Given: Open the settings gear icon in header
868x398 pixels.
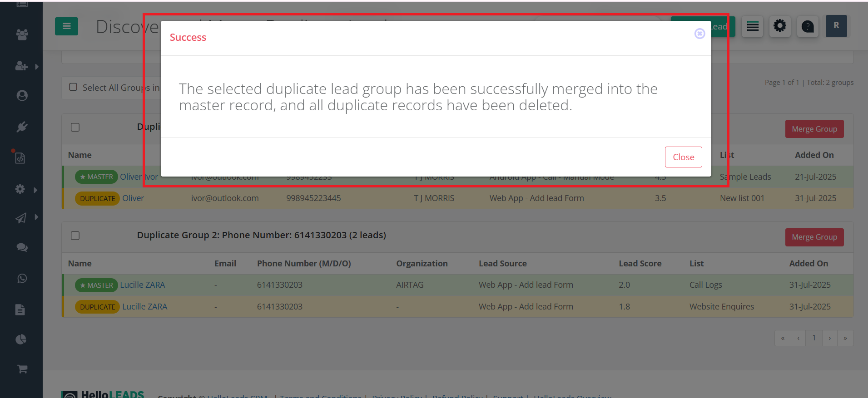Looking at the screenshot, I should coord(780,26).
